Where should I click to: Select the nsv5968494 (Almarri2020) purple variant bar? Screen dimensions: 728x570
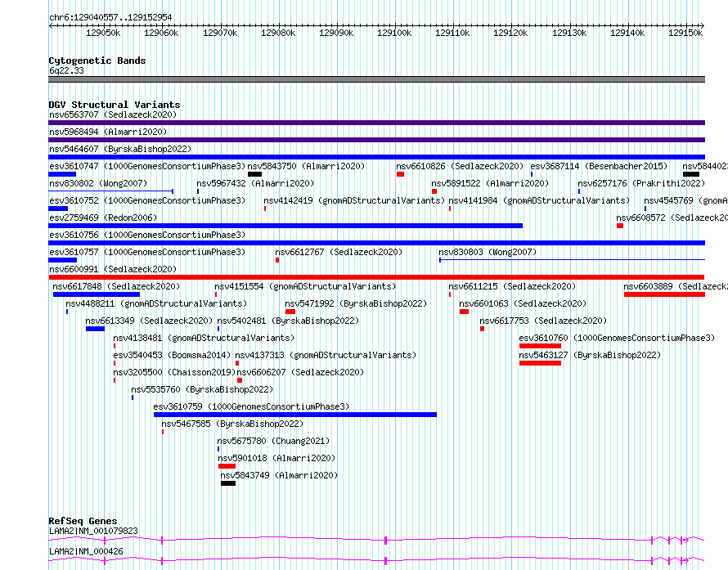376,140
